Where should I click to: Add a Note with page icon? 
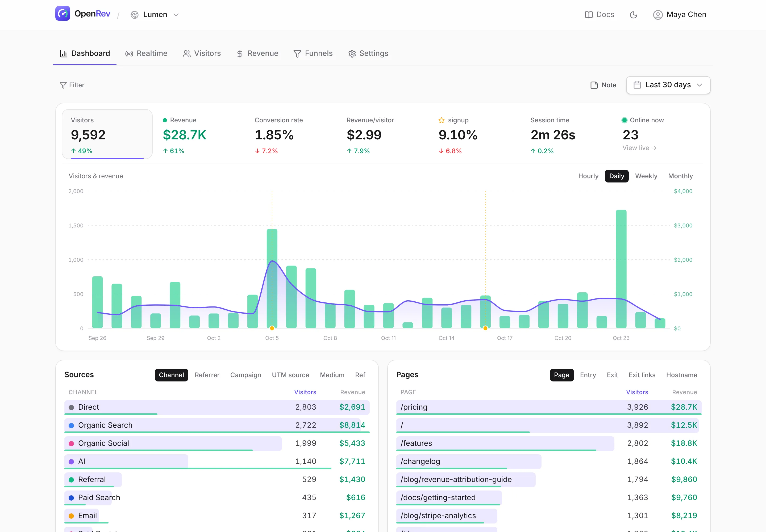pos(594,85)
